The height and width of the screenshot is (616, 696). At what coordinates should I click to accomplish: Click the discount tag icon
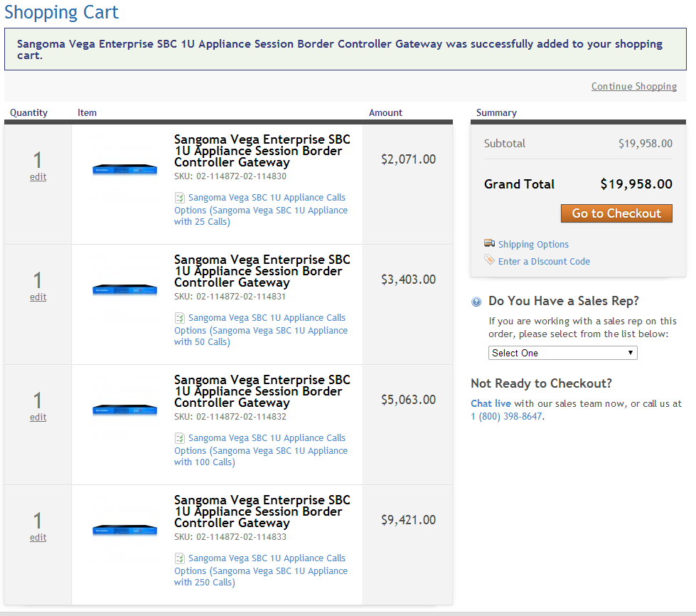click(489, 260)
